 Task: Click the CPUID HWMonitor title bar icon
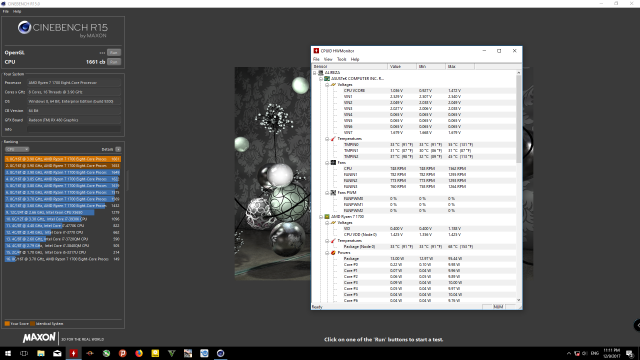pos(316,51)
